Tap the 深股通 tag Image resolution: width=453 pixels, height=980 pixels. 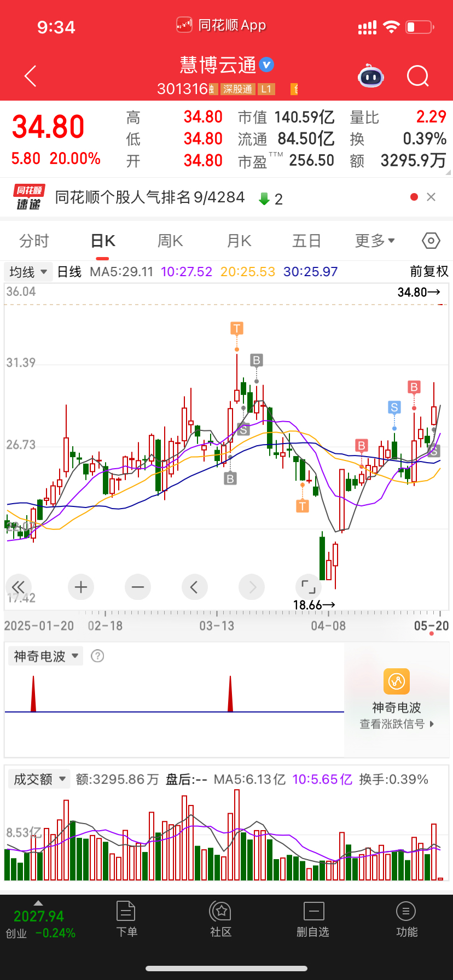(x=237, y=89)
